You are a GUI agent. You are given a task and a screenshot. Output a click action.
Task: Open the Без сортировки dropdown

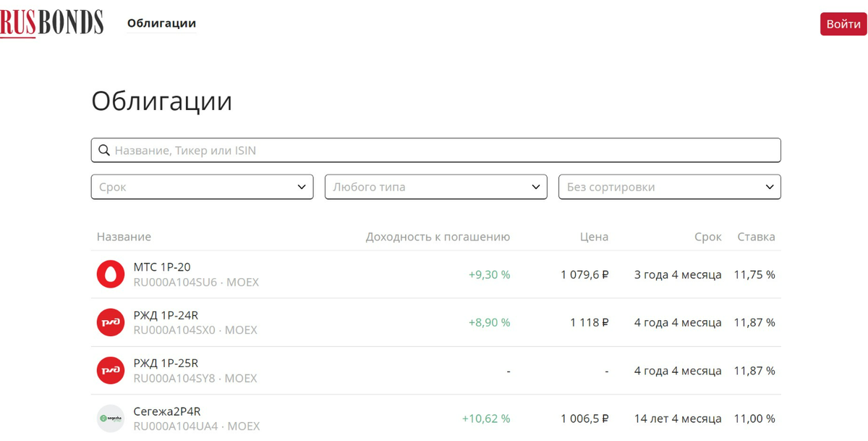pos(669,186)
